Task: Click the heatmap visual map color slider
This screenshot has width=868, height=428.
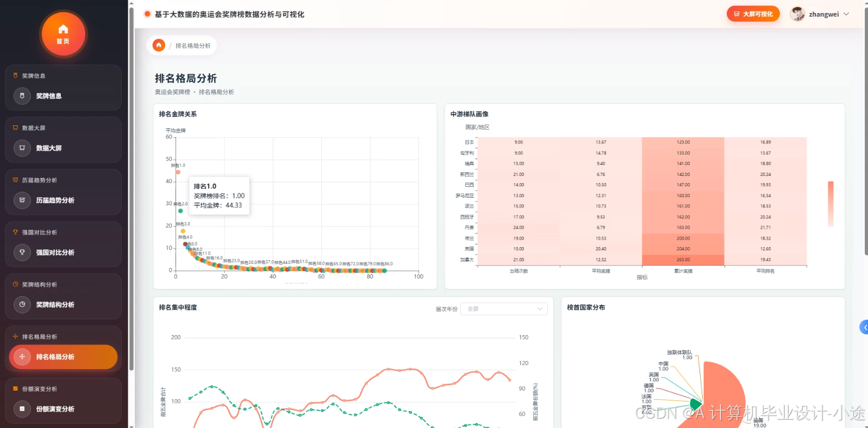Action: tap(830, 204)
